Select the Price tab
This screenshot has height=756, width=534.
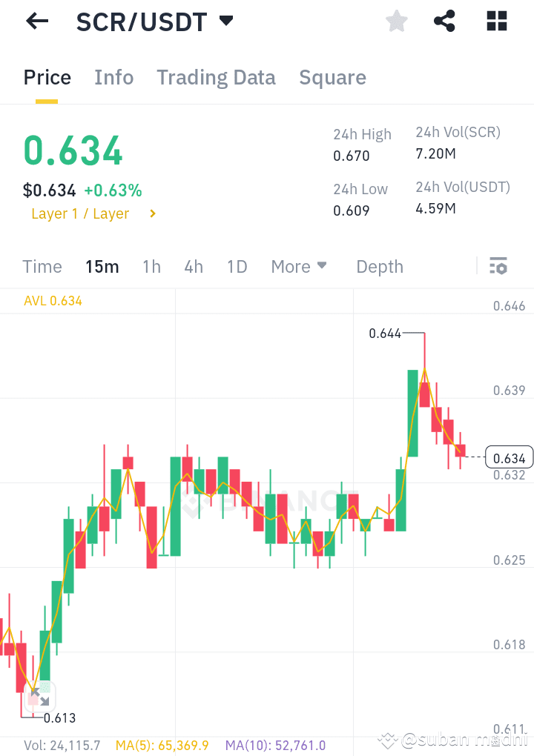click(47, 77)
